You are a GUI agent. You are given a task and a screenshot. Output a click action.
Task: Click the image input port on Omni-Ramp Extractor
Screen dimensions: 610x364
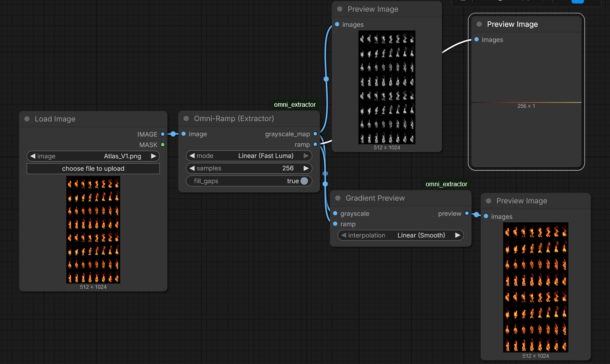coord(184,134)
